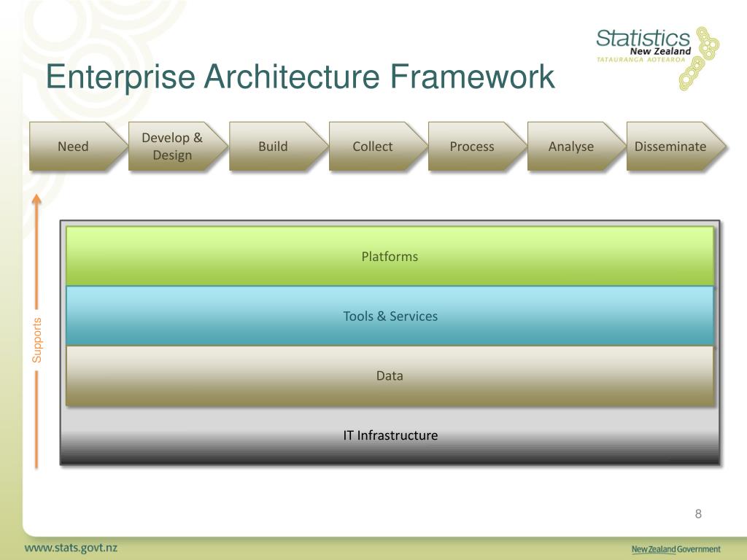Click the Enterprise Architecture Framework title
The width and height of the screenshot is (747, 560).
pyautogui.click(x=300, y=77)
